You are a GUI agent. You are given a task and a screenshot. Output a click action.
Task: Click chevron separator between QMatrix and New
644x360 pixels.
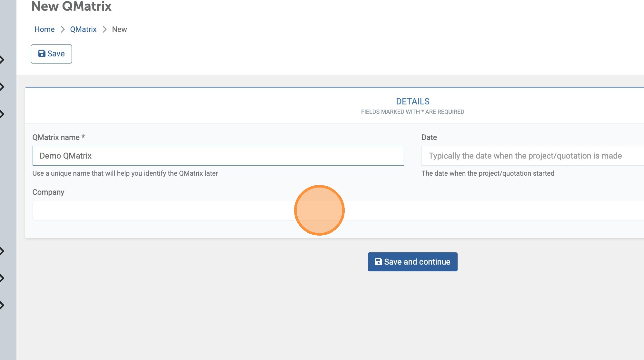tap(104, 29)
